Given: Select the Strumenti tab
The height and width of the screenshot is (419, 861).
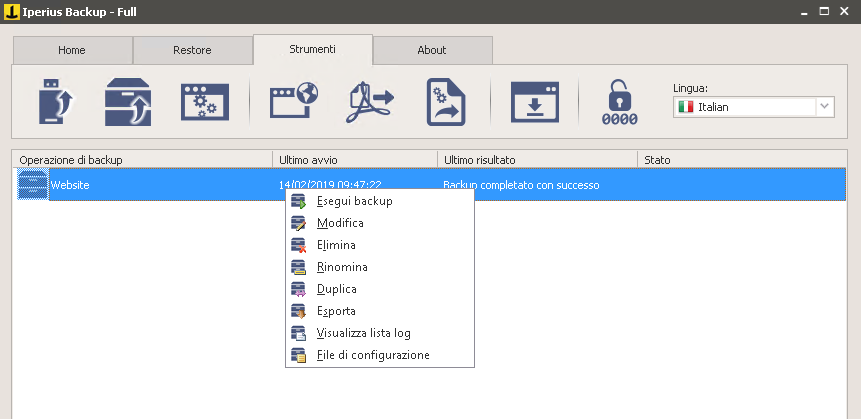Looking at the screenshot, I should pos(312,49).
